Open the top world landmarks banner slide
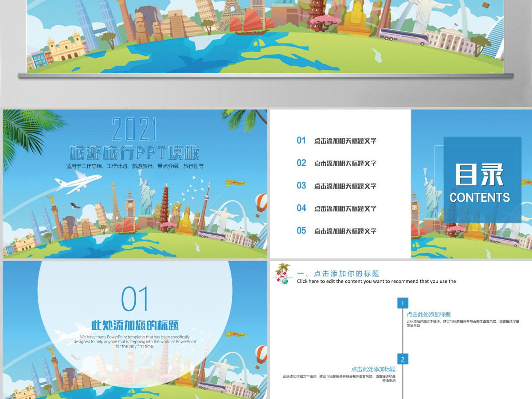This screenshot has height=399, width=532. point(265,36)
